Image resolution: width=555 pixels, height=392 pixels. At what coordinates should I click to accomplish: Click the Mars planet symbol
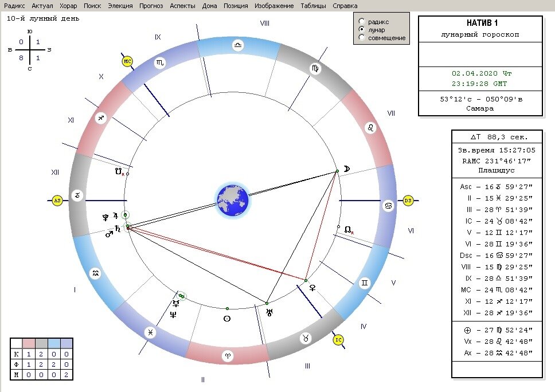pos(109,234)
